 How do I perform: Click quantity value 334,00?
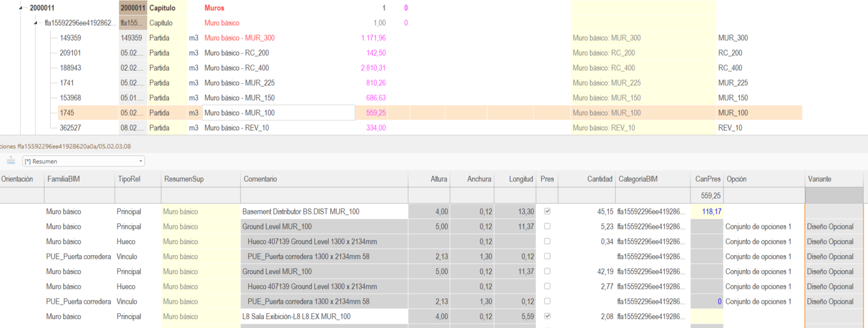click(376, 127)
